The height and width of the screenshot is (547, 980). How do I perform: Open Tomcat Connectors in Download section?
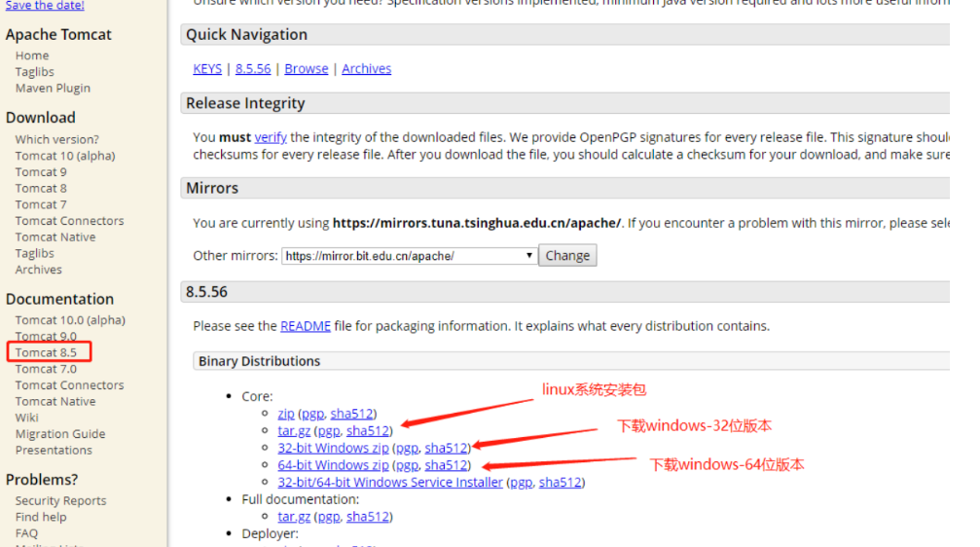69,221
